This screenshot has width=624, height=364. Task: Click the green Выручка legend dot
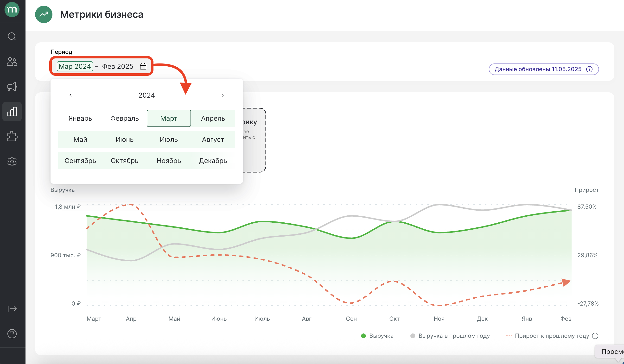coord(363,336)
